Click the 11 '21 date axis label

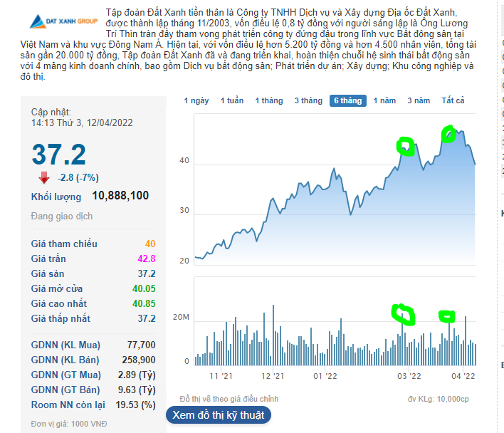pos(221,376)
